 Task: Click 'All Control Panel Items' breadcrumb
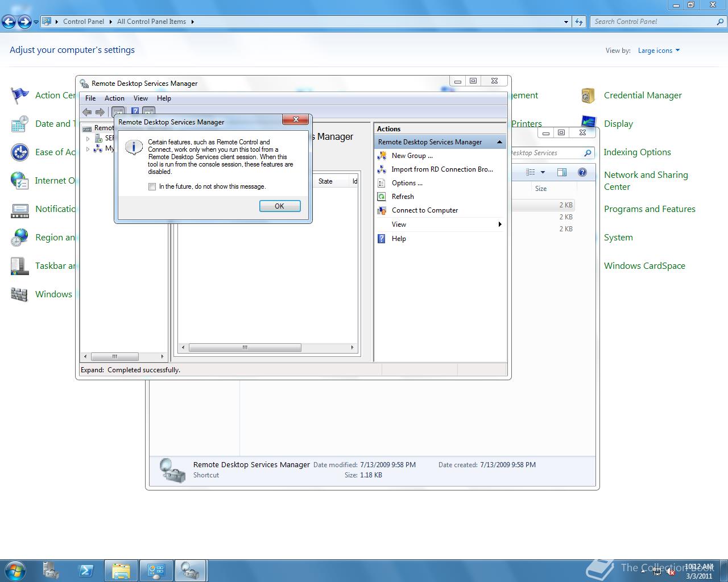151,22
